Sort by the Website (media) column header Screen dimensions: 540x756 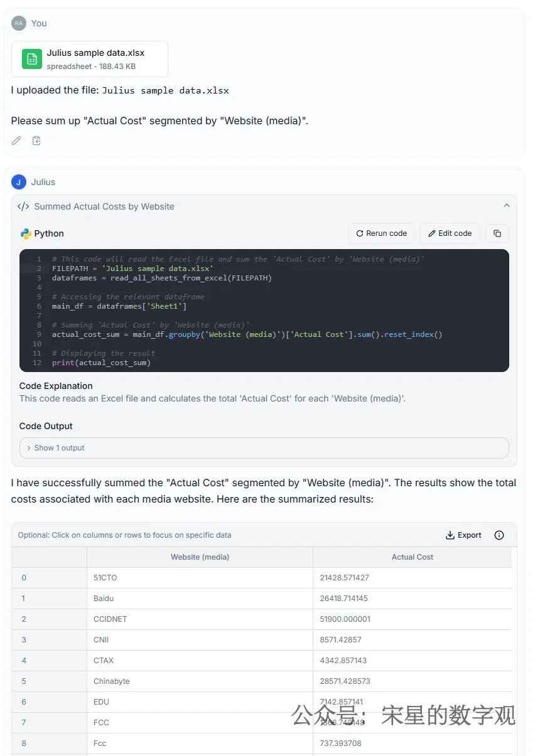[200, 557]
